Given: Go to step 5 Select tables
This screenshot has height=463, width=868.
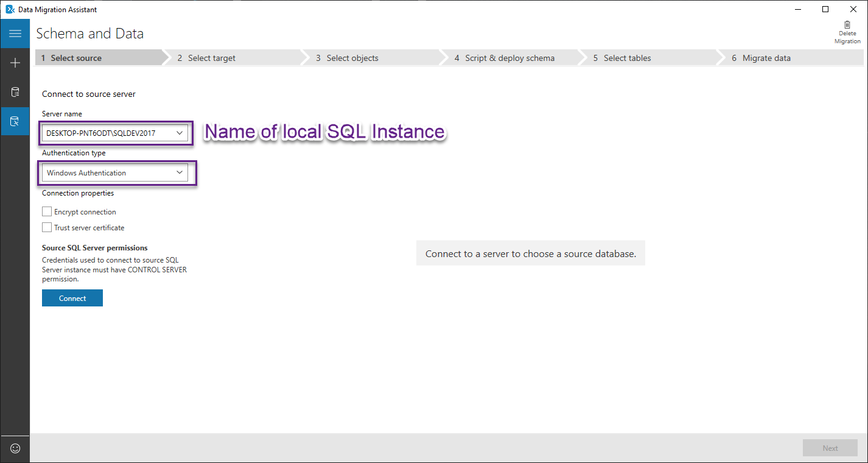Looking at the screenshot, I should tap(652, 58).
